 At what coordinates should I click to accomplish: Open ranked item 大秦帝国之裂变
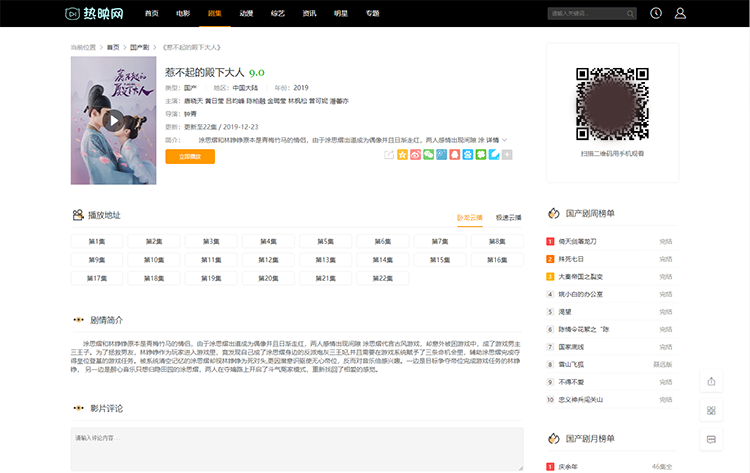[581, 277]
